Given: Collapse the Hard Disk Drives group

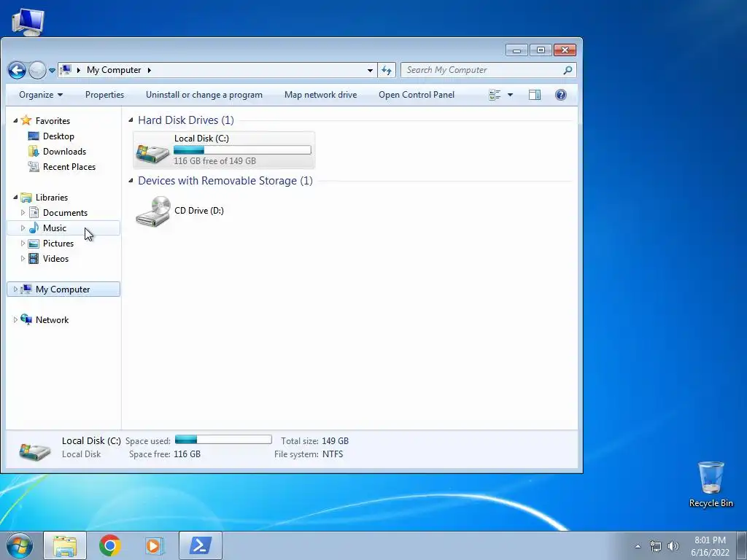Looking at the screenshot, I should [x=131, y=120].
